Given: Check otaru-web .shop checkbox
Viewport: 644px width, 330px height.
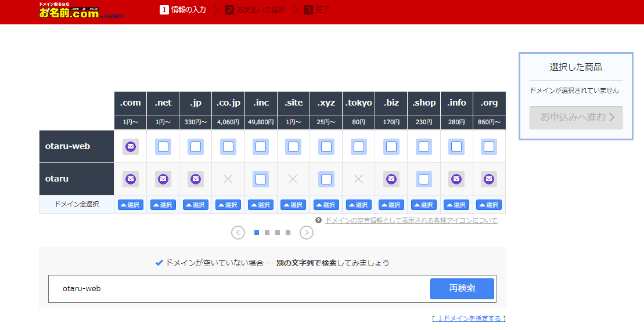Looking at the screenshot, I should click(x=424, y=146).
